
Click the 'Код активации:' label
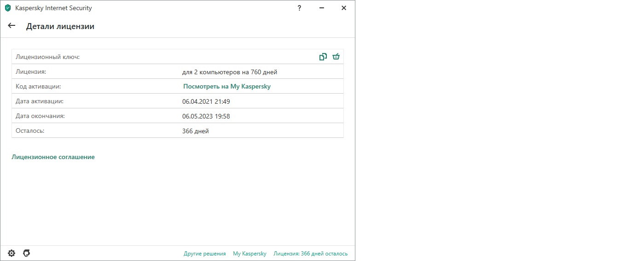(38, 86)
